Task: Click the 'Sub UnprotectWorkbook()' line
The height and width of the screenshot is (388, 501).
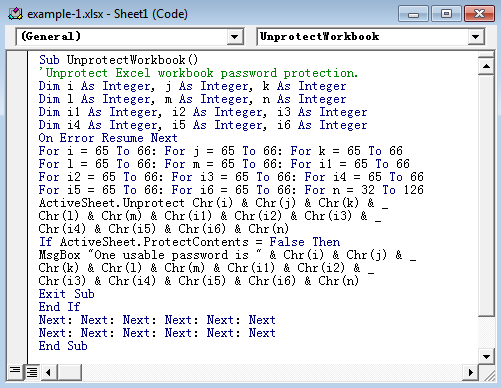Action: [x=118, y=60]
